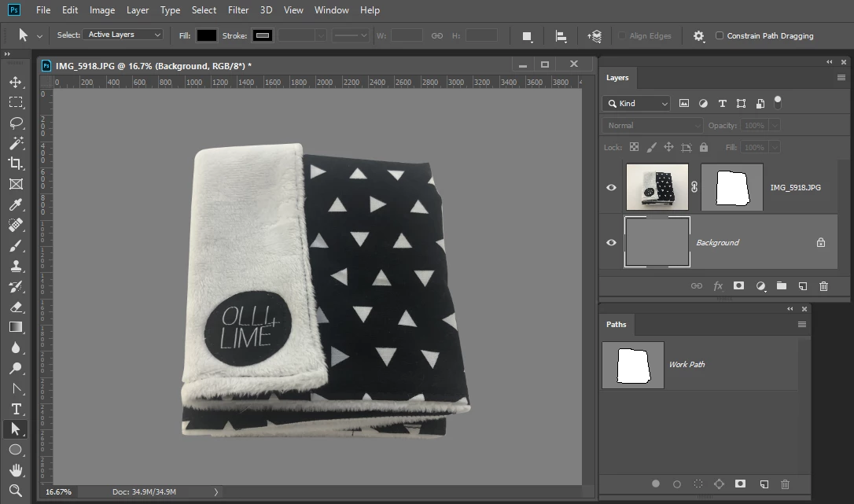Open the Window menu
The image size is (854, 504).
tap(331, 9)
